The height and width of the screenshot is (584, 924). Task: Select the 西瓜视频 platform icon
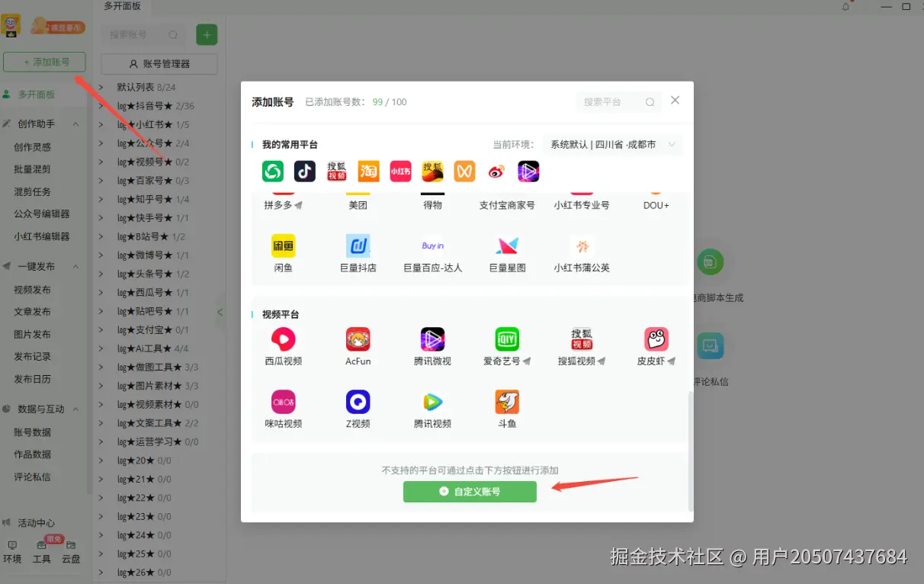coord(284,339)
